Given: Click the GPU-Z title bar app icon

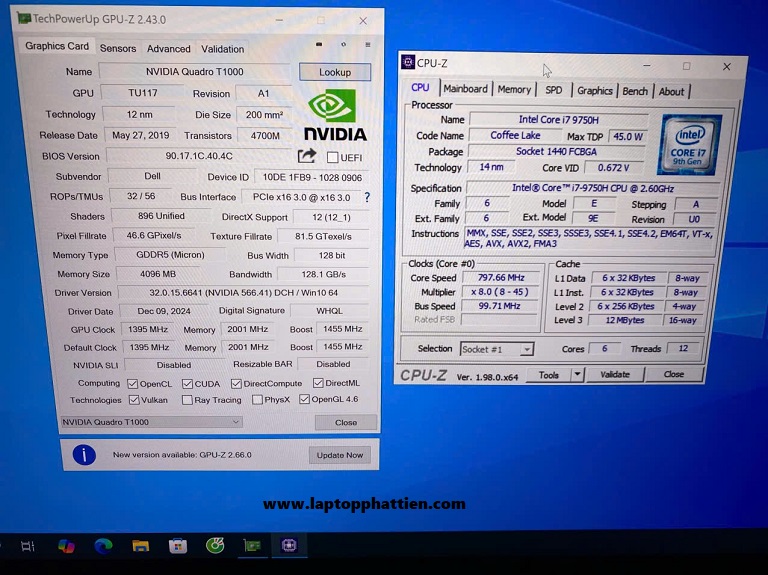Looking at the screenshot, I should point(24,19).
